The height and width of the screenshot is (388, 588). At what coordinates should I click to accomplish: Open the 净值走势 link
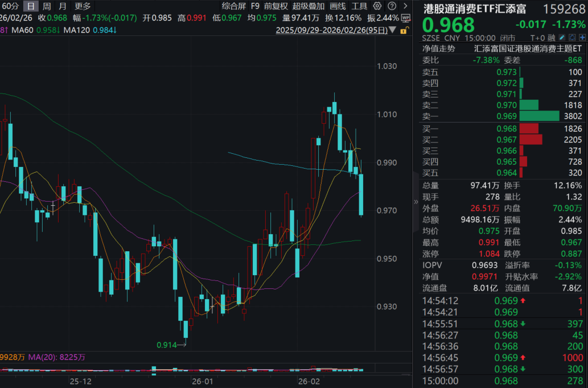click(x=438, y=49)
